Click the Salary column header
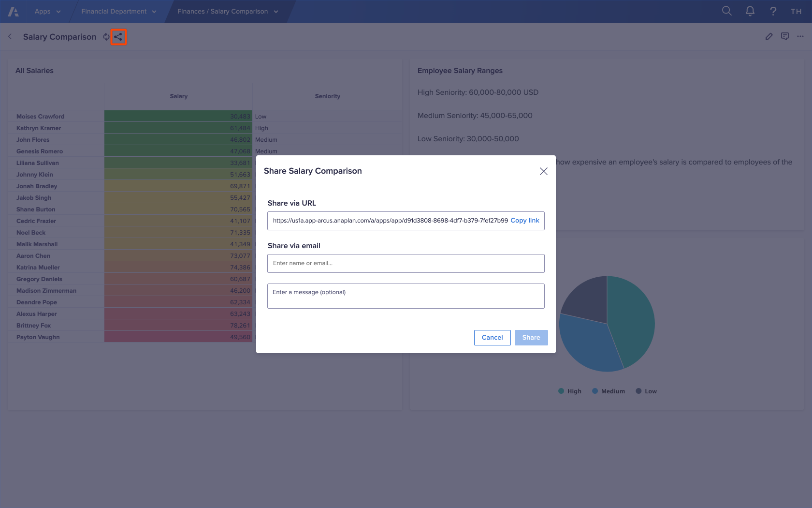Viewport: 812px width, 508px height. (178, 96)
